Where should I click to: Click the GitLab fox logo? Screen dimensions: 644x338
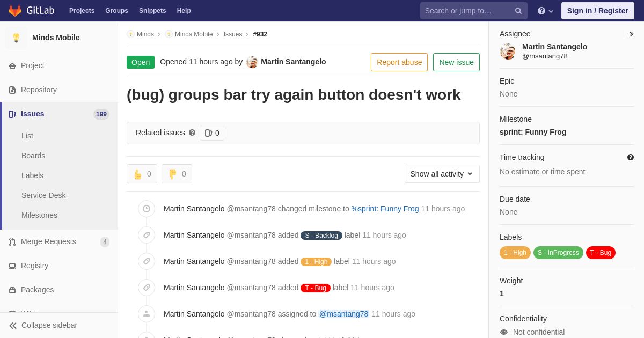point(15,11)
